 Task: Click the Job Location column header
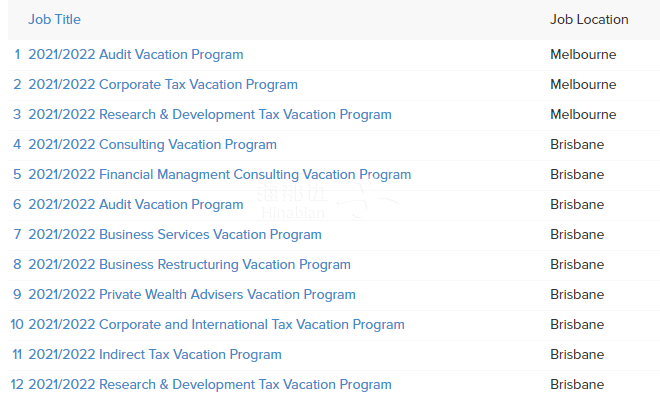click(x=589, y=19)
